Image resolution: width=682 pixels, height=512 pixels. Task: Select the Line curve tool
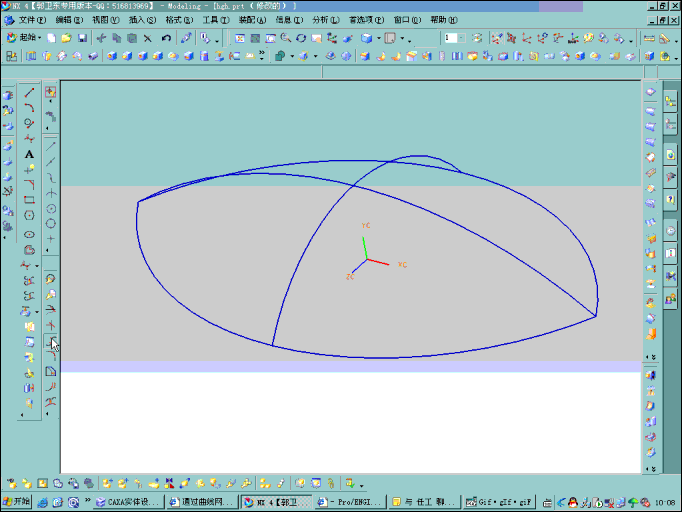click(29, 93)
